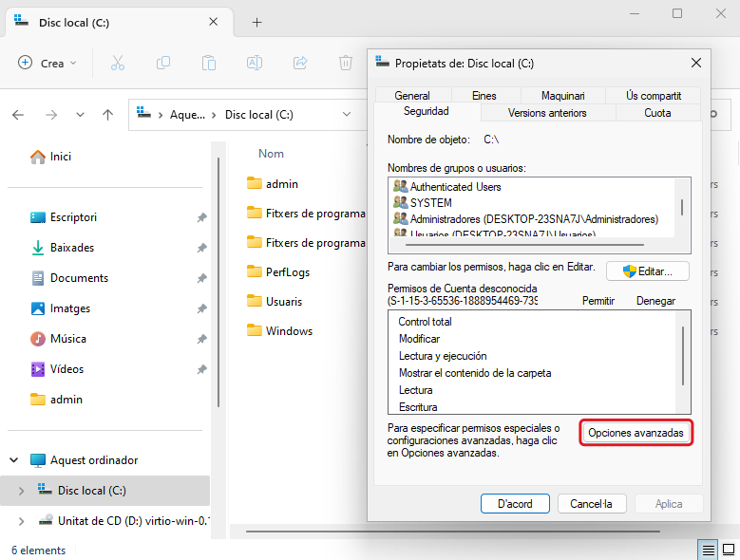
Task: Select SYSTEM in the users list
Action: (x=430, y=203)
